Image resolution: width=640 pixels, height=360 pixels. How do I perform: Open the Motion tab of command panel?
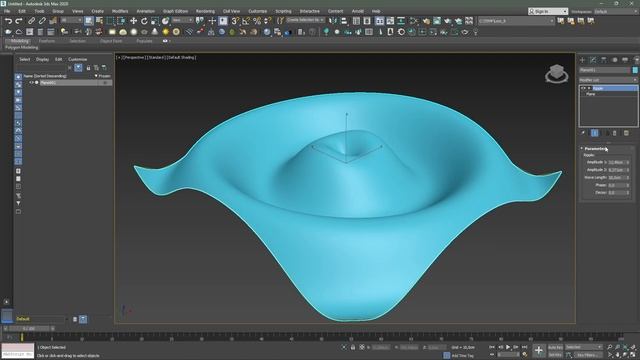(614, 60)
